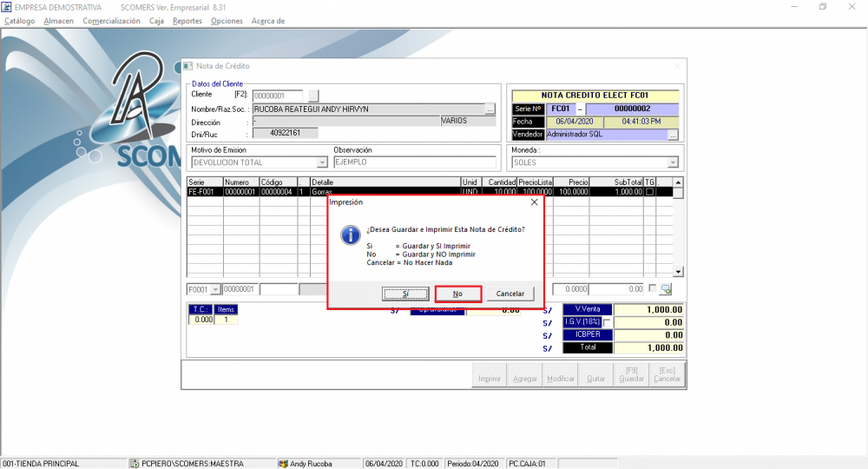The width and height of the screenshot is (868, 469).
Task: Expand the Moneda SOLES dropdown
Action: (x=673, y=162)
